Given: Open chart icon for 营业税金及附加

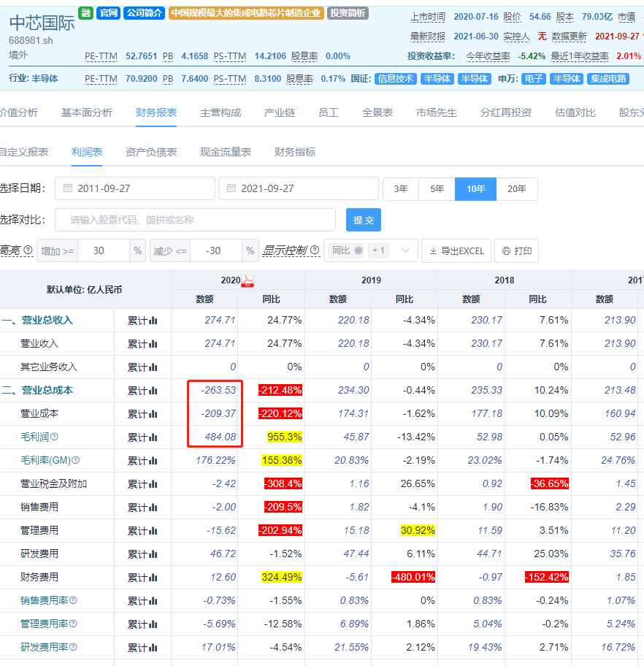Looking at the screenshot, I should 153,484.
